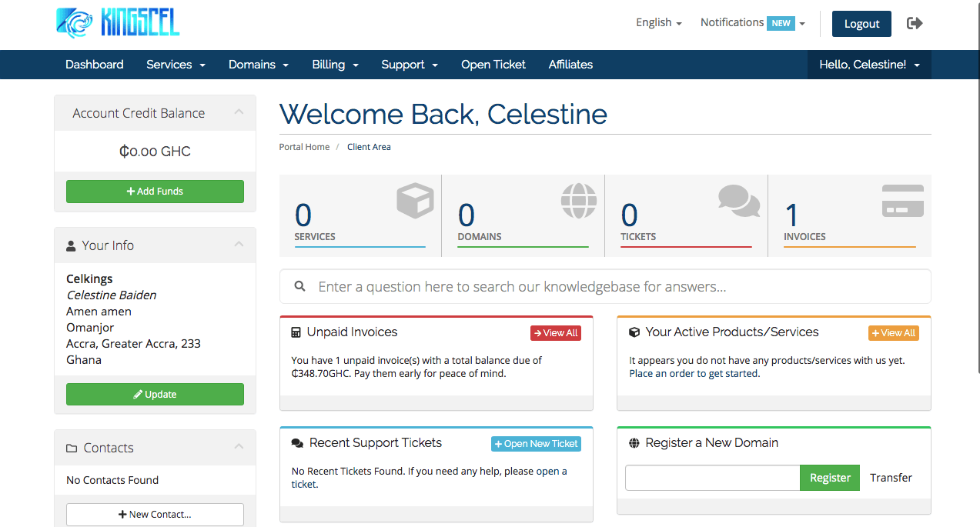This screenshot has width=980, height=527.
Task: Collapse the Contacts panel
Action: pyautogui.click(x=239, y=447)
